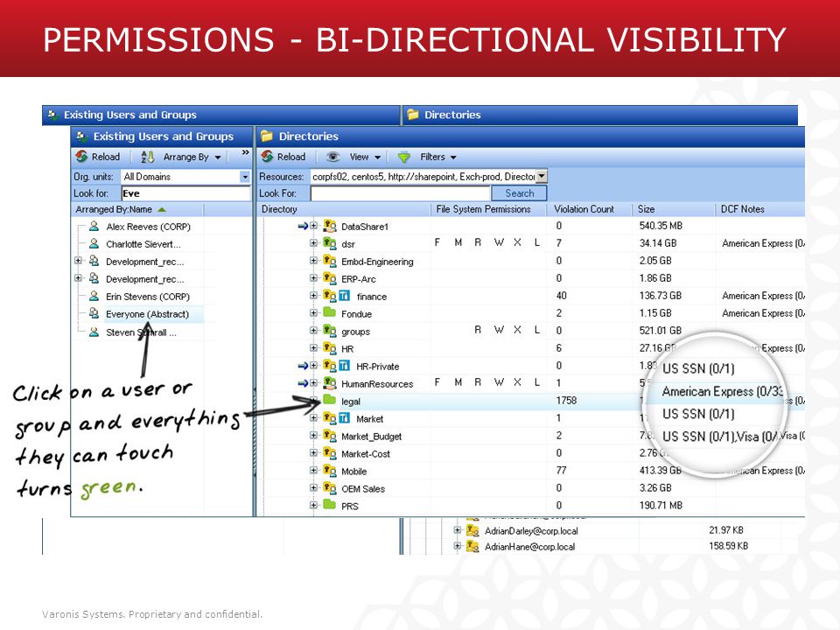Click the 540.35 MB size value
Screen dimensions: 840x630
click(x=661, y=226)
